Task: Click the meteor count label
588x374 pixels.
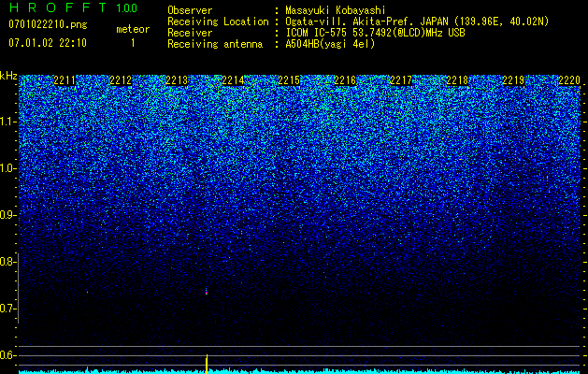Action: coord(133,29)
